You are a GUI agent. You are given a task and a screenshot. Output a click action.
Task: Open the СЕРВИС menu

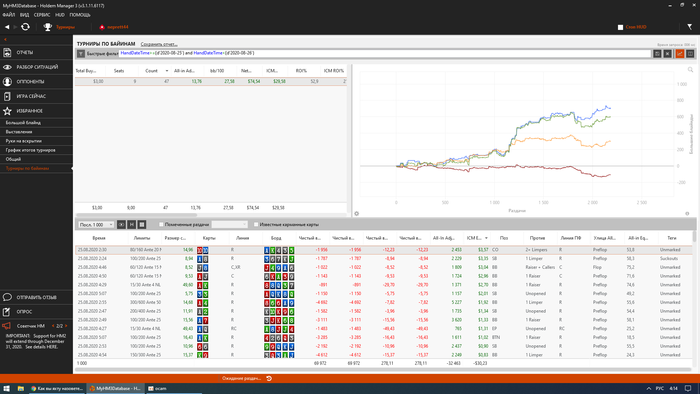pyautogui.click(x=42, y=15)
